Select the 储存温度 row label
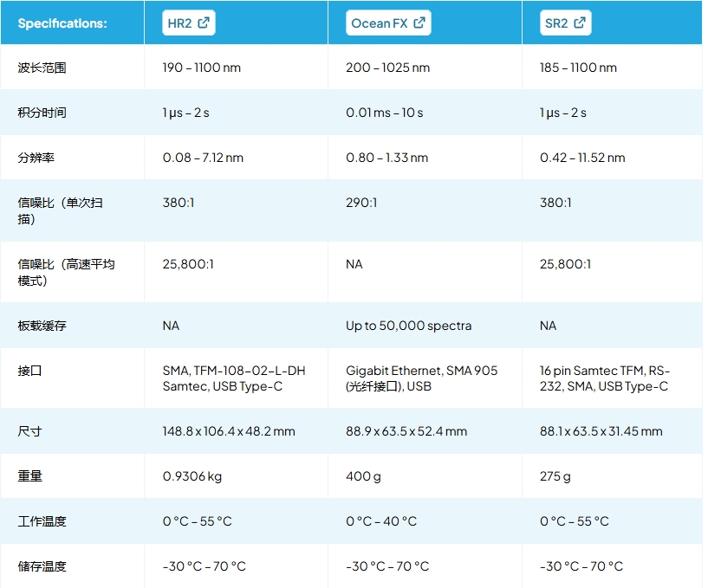Viewport: 708px width, 588px height. pyautogui.click(x=42, y=566)
